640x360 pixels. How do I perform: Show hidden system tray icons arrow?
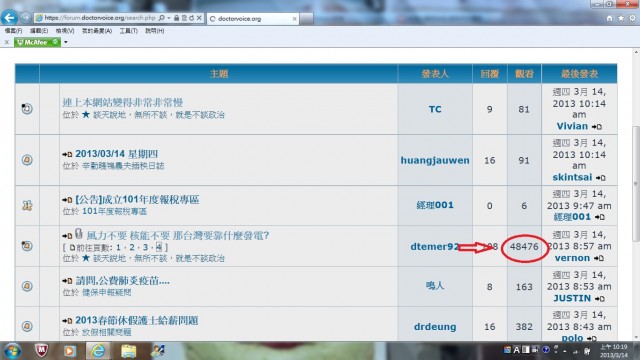(x=565, y=351)
